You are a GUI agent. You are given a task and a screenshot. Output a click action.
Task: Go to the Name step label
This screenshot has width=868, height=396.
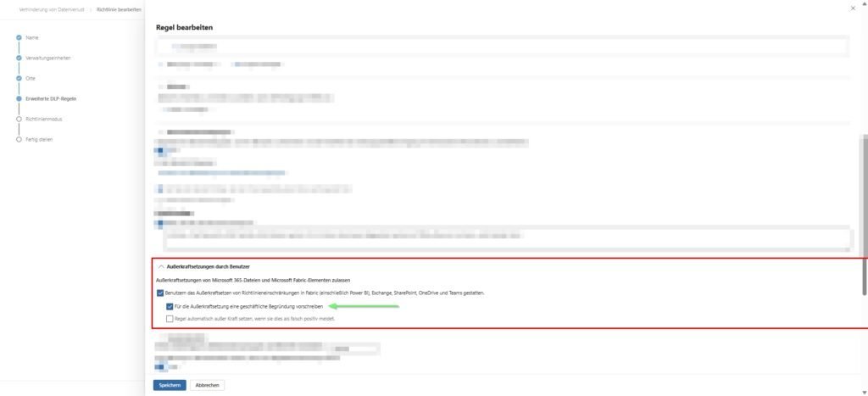click(x=32, y=37)
